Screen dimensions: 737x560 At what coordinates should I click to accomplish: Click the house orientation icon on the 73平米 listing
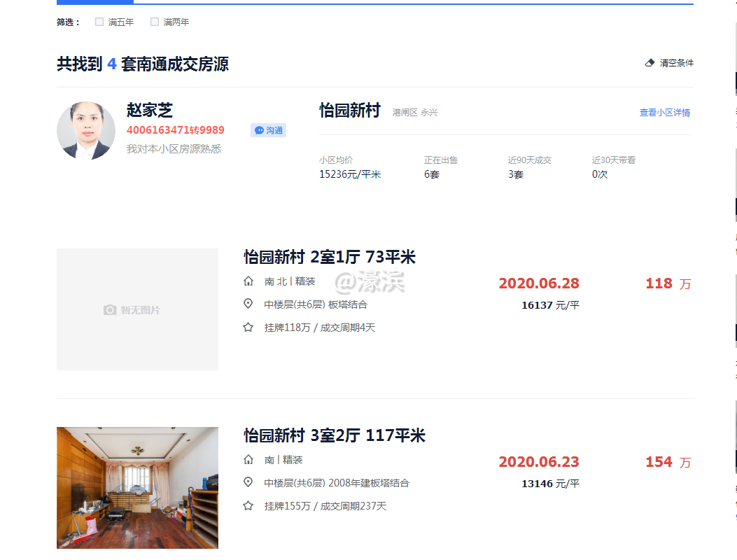(248, 281)
